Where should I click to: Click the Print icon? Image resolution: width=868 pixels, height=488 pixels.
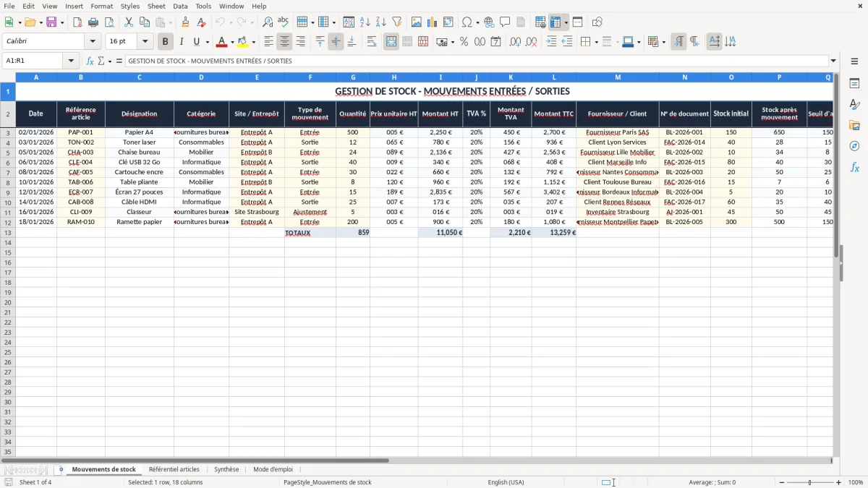93,22
